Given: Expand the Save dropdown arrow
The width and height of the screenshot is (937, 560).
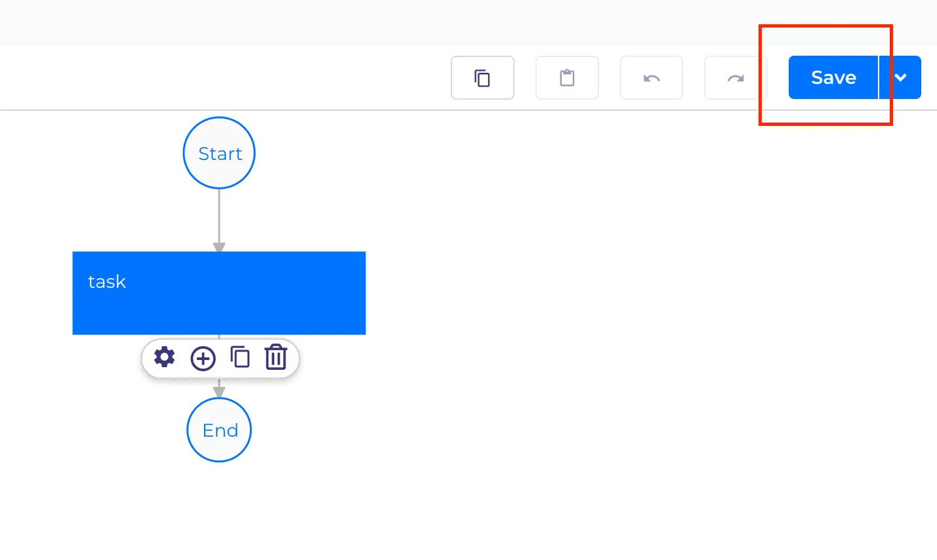Looking at the screenshot, I should tap(900, 77).
